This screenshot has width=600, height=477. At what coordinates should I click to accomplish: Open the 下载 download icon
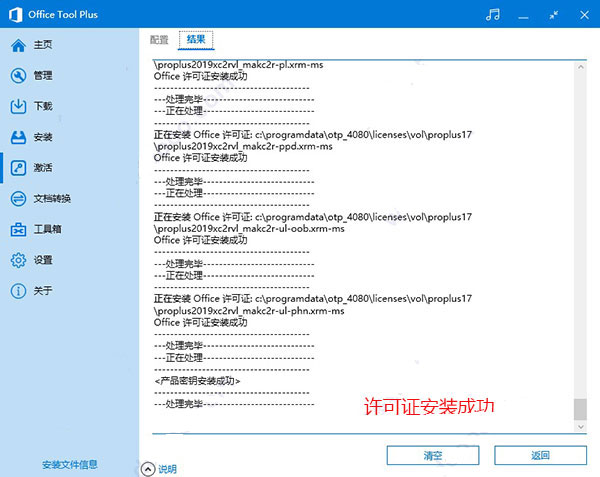point(18,106)
